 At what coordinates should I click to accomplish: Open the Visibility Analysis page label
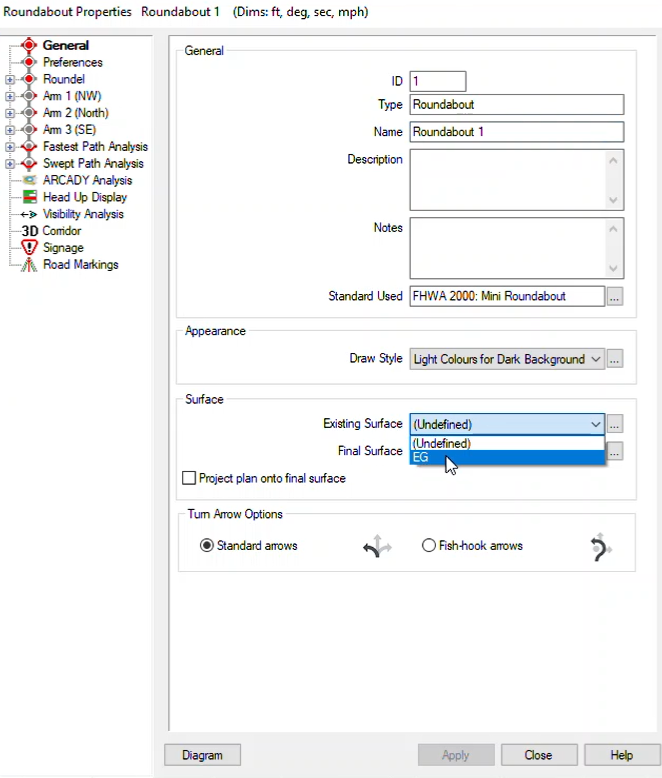coord(83,214)
